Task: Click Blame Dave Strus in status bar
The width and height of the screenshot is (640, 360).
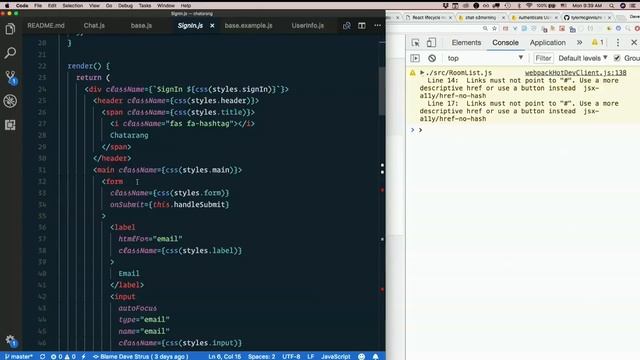Action: pyautogui.click(x=140, y=356)
